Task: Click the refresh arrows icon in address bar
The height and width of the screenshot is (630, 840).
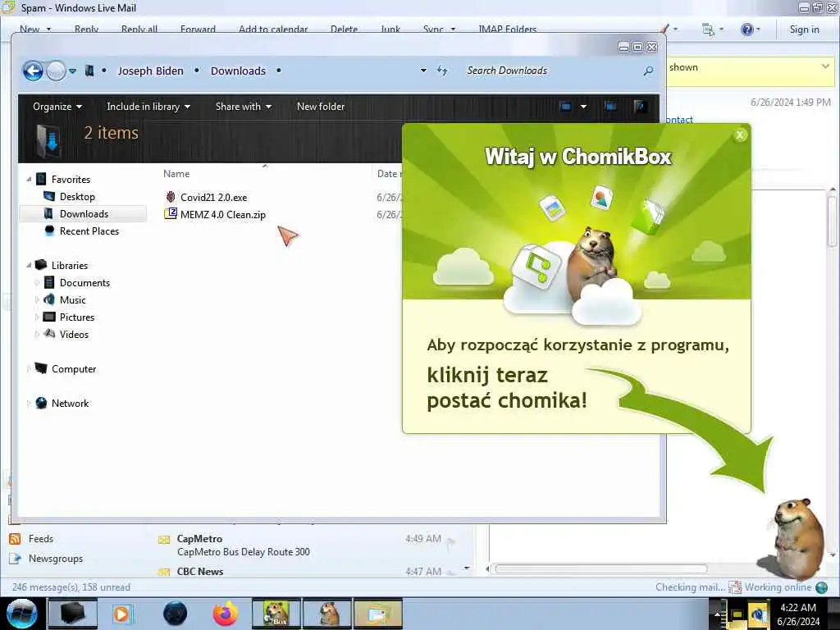Action: (x=442, y=71)
